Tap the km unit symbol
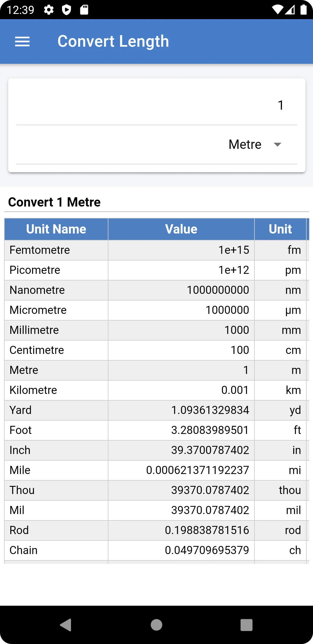Screen dimensions: 313x644 pyautogui.click(x=293, y=390)
